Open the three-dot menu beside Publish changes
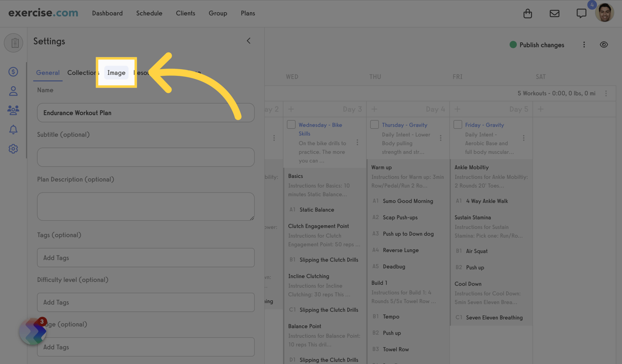 click(584, 44)
